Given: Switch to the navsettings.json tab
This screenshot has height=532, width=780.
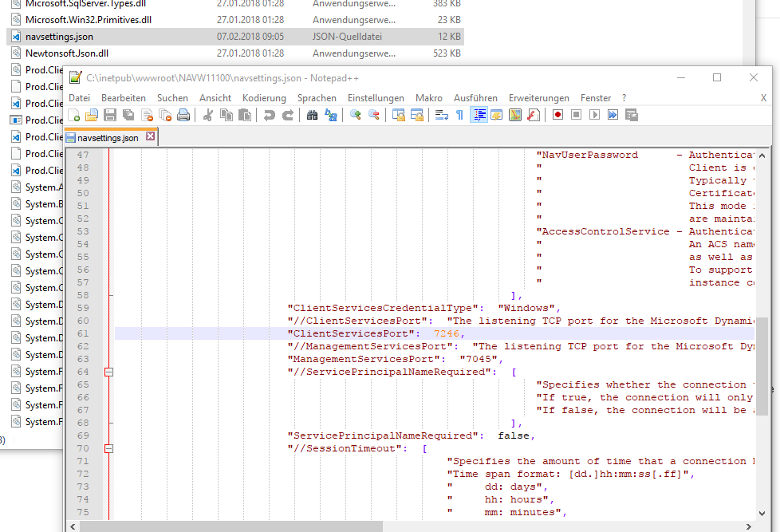Looking at the screenshot, I should point(107,137).
